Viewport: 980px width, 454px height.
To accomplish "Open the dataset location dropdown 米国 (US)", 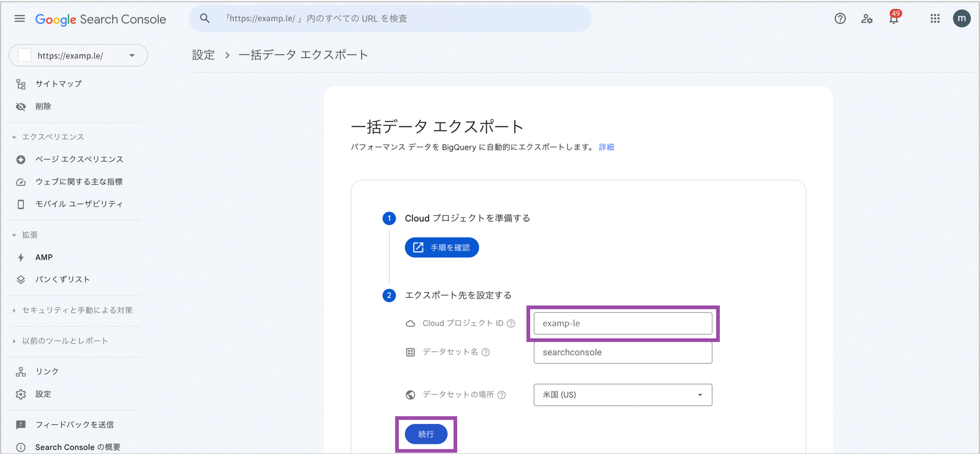I will (623, 395).
